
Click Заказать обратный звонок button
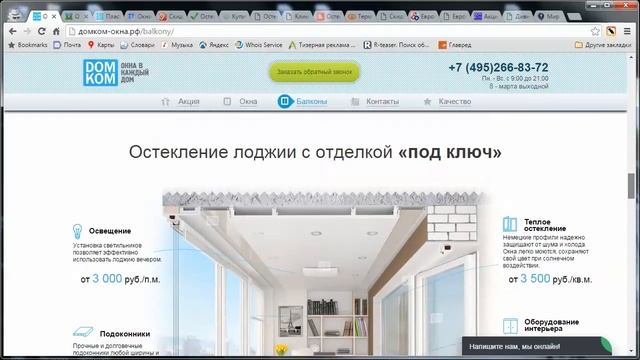[x=314, y=72]
